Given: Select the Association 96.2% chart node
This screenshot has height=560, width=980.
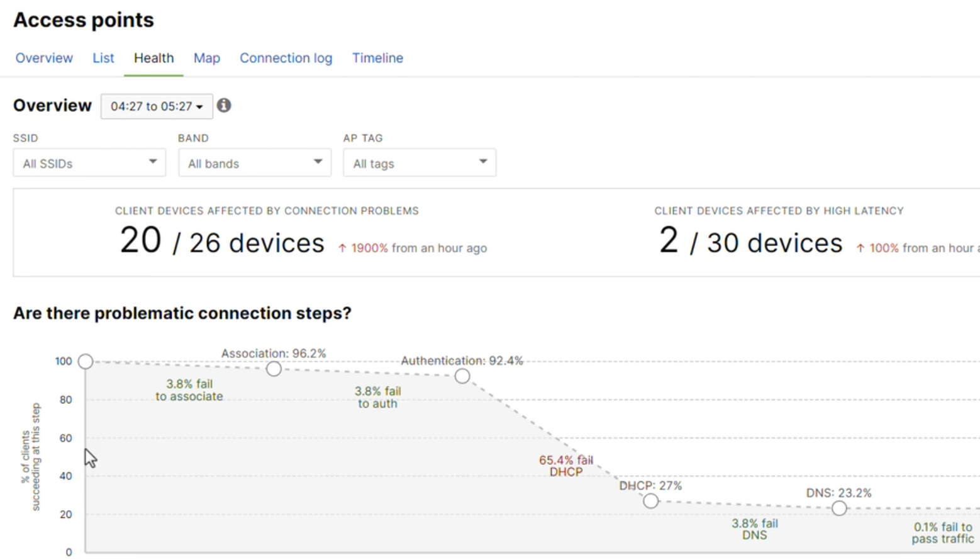Looking at the screenshot, I should (274, 369).
